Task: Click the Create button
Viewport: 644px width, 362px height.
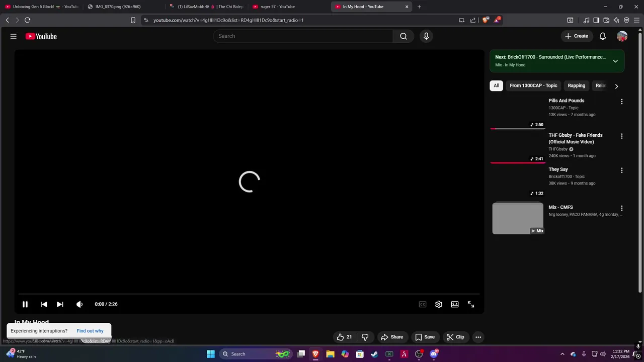Action: [577, 36]
